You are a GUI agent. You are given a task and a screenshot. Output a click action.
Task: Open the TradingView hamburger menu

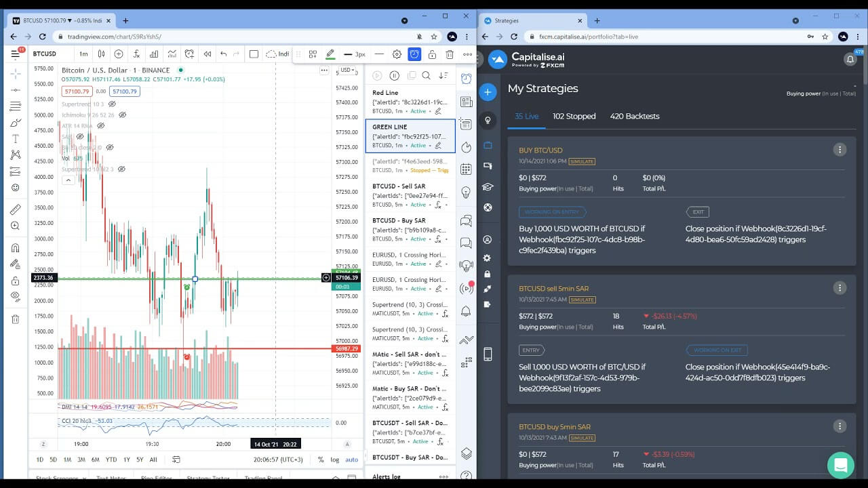[15, 54]
